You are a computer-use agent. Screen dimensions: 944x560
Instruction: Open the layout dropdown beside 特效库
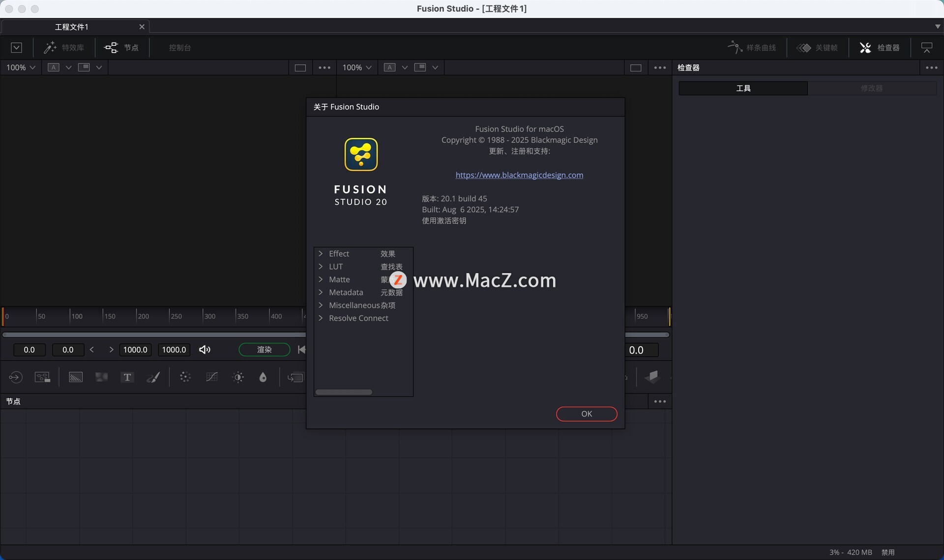[16, 48]
